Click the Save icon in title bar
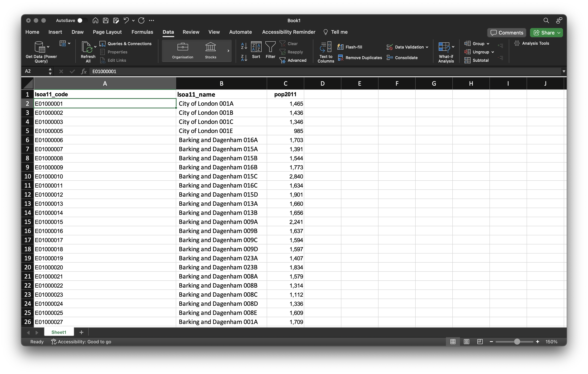588x374 pixels. coord(106,20)
